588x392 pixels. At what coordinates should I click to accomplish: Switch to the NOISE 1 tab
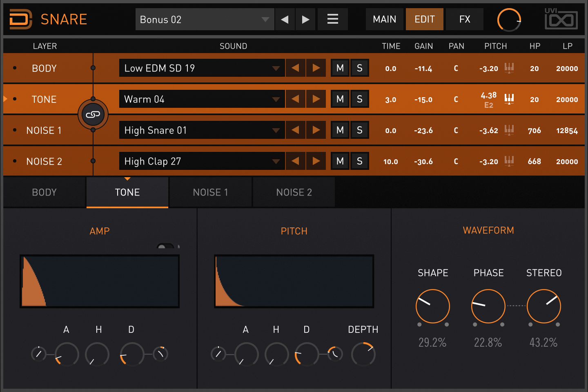(211, 192)
